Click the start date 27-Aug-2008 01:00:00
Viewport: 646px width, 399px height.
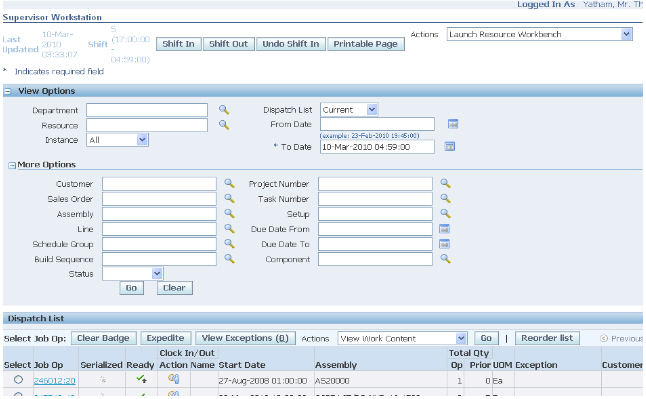click(x=262, y=381)
